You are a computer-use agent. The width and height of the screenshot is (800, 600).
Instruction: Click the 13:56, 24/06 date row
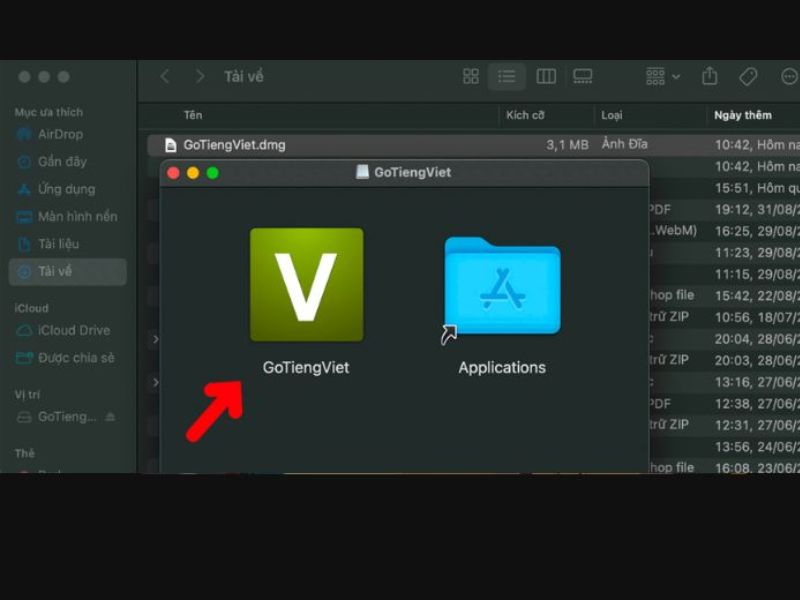[x=757, y=447]
